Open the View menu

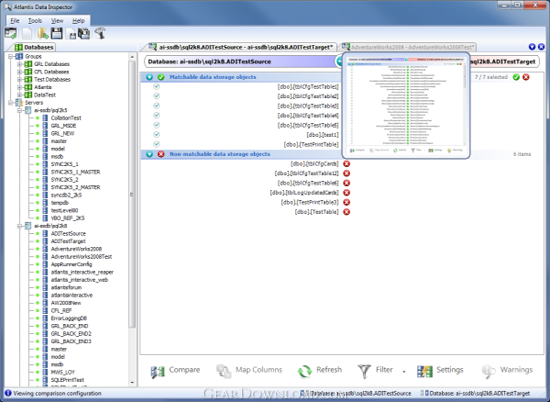(57, 21)
